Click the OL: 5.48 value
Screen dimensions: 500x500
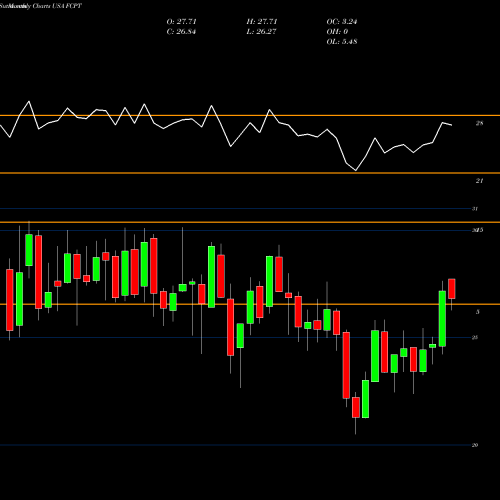click(x=342, y=42)
